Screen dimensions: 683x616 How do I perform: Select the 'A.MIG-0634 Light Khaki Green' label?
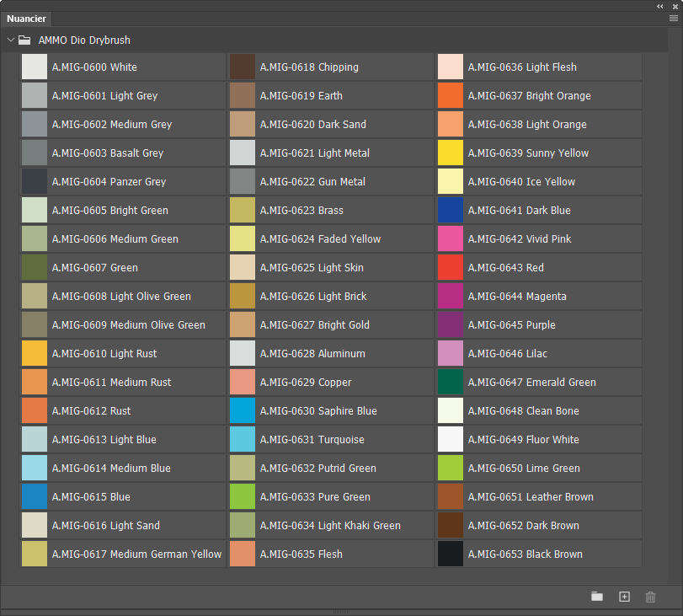point(330,526)
